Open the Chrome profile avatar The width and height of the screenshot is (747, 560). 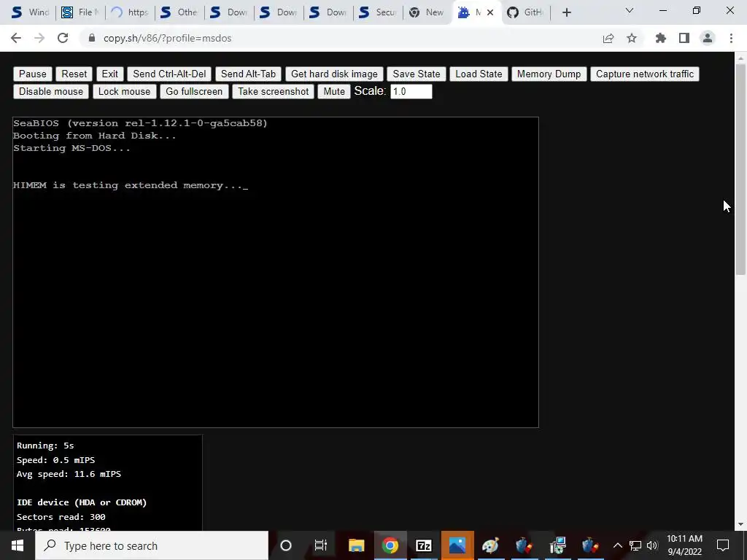[x=708, y=38]
